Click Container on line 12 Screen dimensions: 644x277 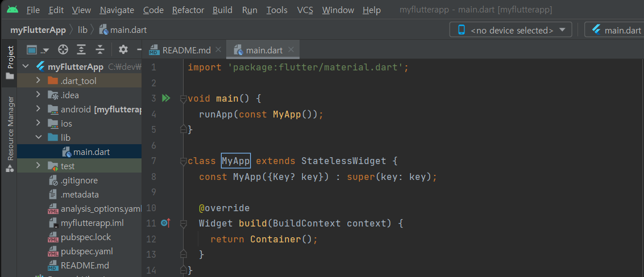276,239
